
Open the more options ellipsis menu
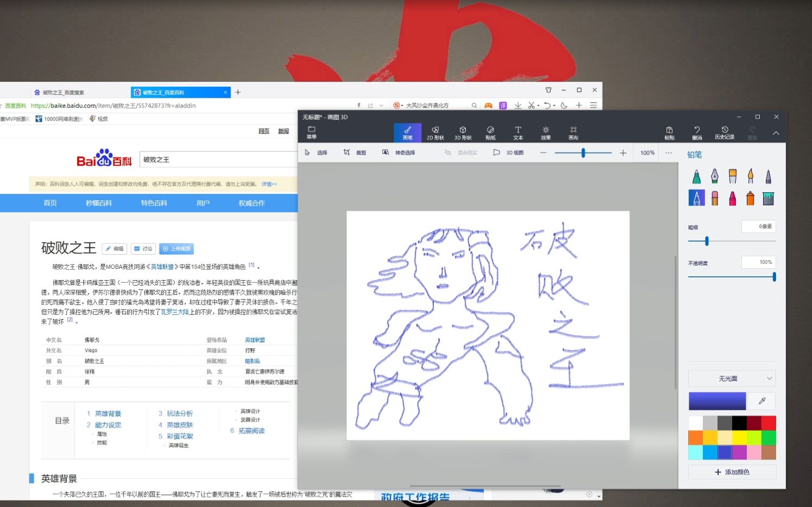(x=669, y=153)
